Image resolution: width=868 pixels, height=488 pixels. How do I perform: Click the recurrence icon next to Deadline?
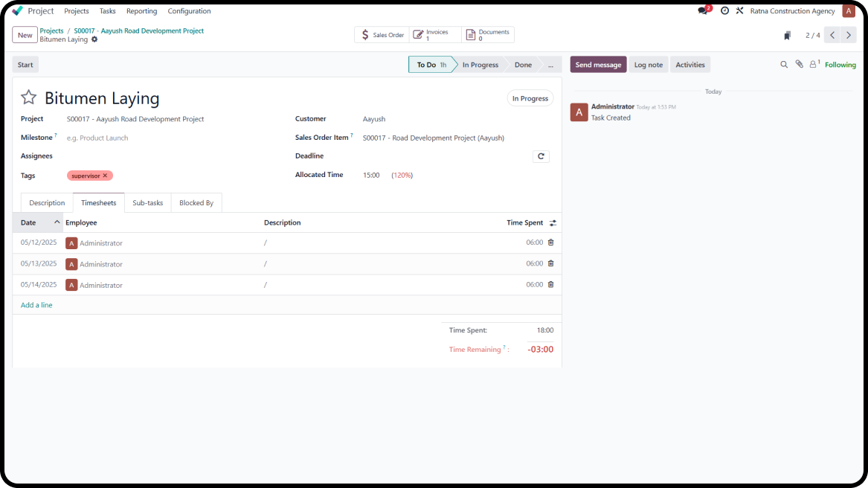[541, 156]
